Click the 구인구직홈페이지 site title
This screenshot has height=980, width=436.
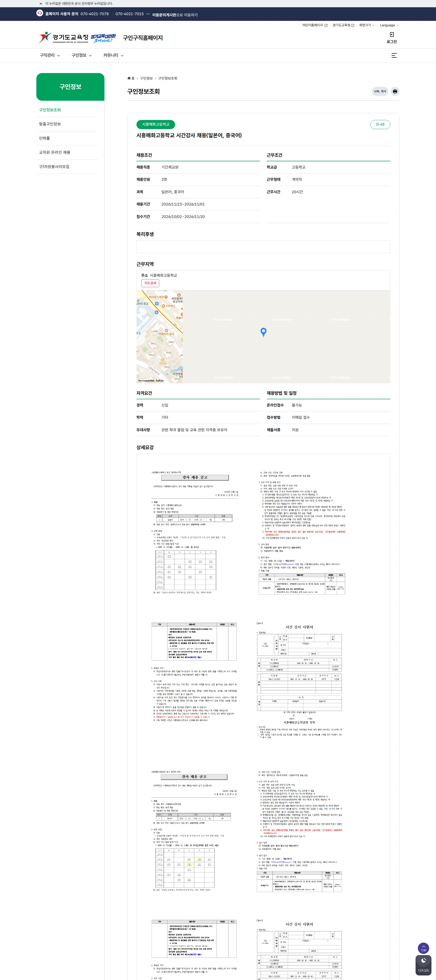[143, 38]
